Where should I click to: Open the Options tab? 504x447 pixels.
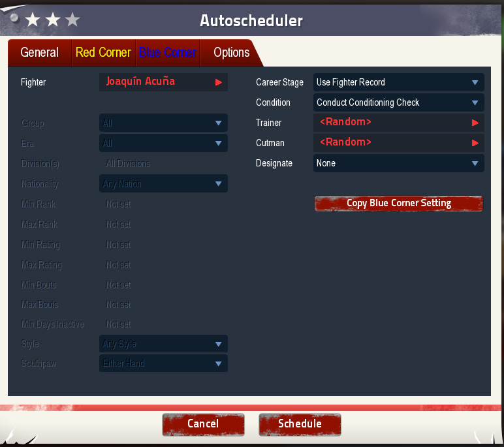tap(231, 53)
